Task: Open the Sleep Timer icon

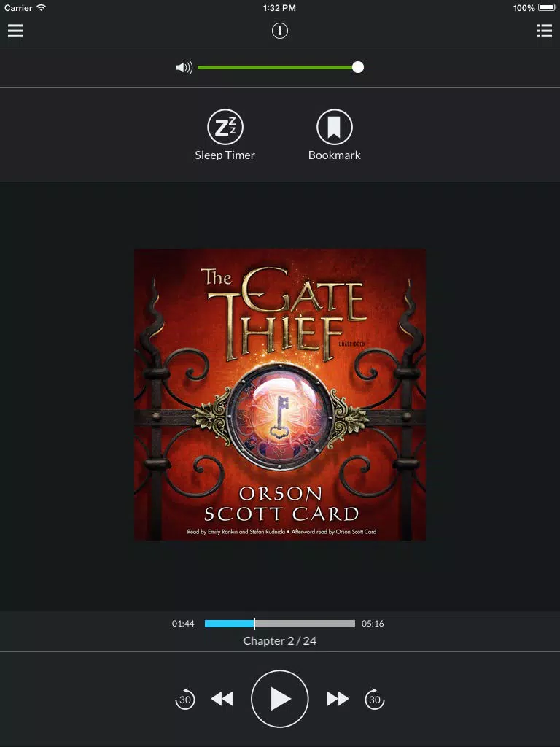Action: (x=225, y=127)
